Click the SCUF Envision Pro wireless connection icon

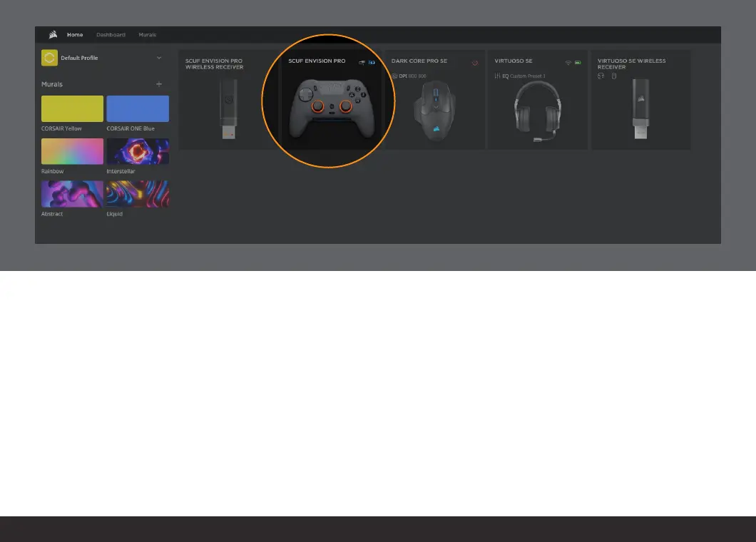(x=362, y=62)
